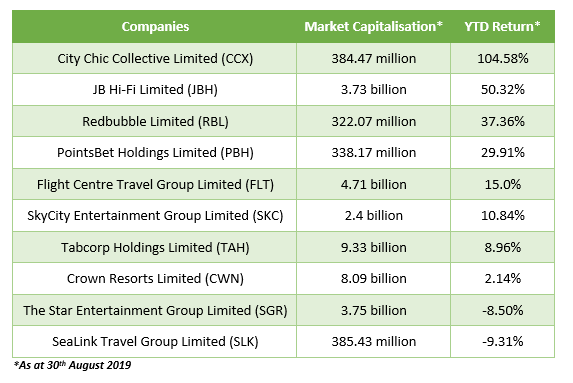Image resolution: width=573 pixels, height=383 pixels.
Task: Select JB Hi-Fi Limited (JBH) cell
Action: click(155, 90)
